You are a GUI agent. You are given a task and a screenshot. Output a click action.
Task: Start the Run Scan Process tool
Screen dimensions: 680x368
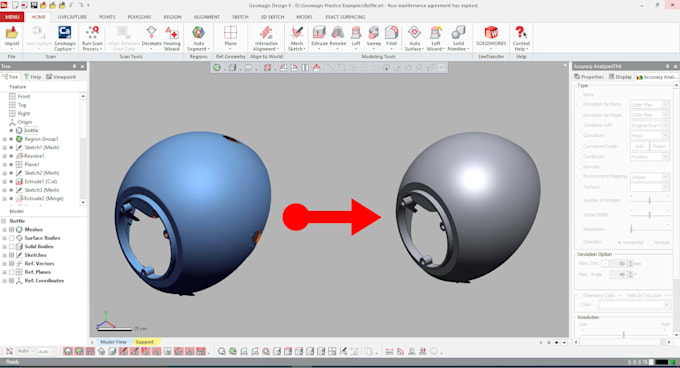(92, 38)
